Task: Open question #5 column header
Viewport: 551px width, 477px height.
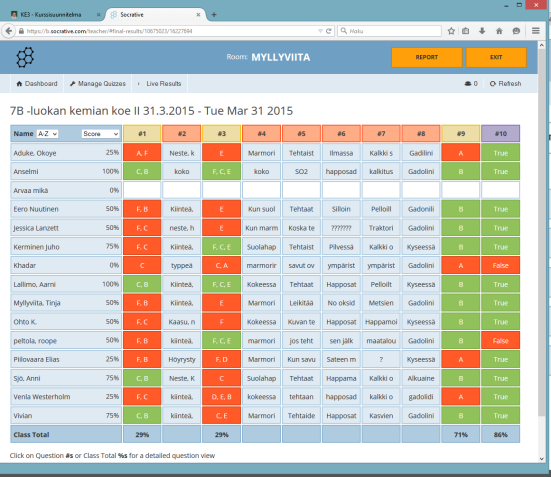Action: coord(301,134)
